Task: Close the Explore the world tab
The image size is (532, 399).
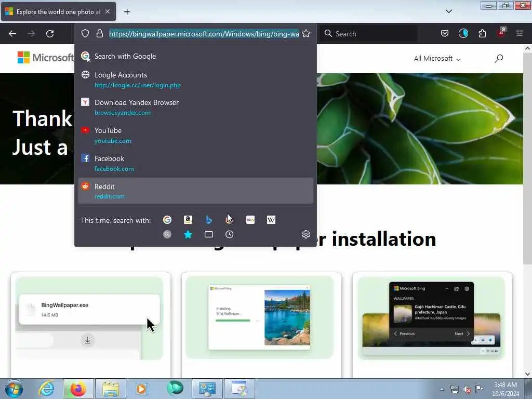Action: point(108,12)
